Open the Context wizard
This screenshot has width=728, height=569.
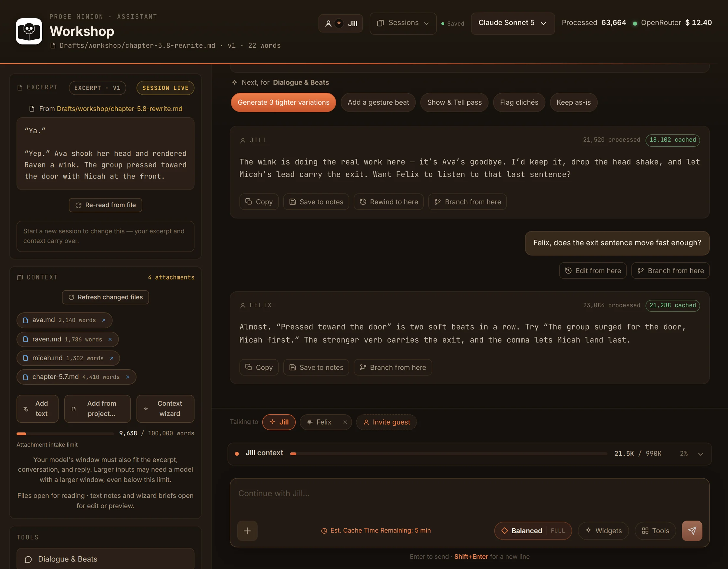(x=165, y=409)
